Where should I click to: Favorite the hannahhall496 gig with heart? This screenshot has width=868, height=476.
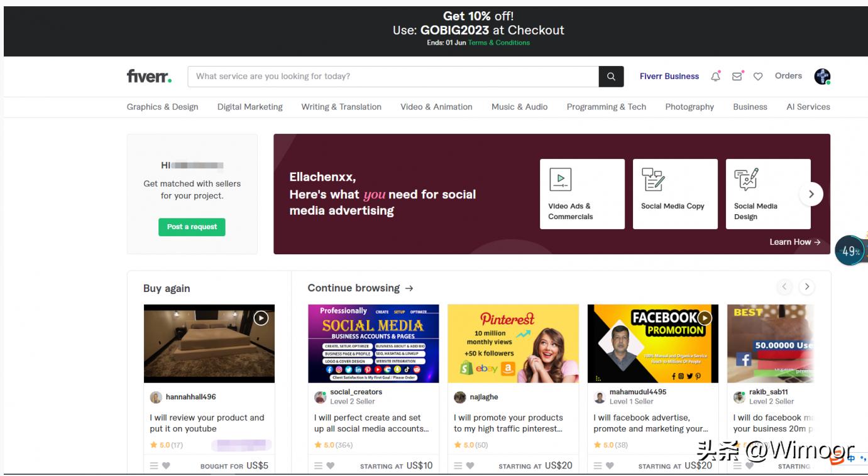(166, 466)
